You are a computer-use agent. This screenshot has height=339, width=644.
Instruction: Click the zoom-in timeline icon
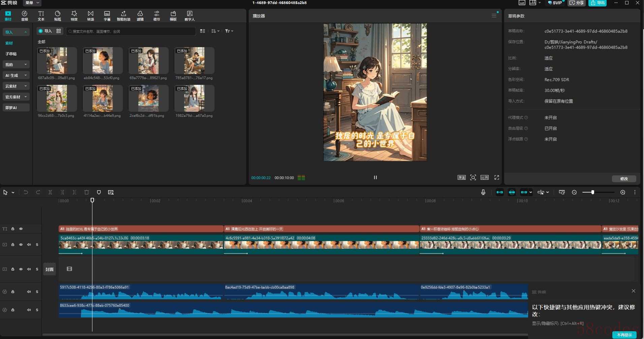pos(622,192)
